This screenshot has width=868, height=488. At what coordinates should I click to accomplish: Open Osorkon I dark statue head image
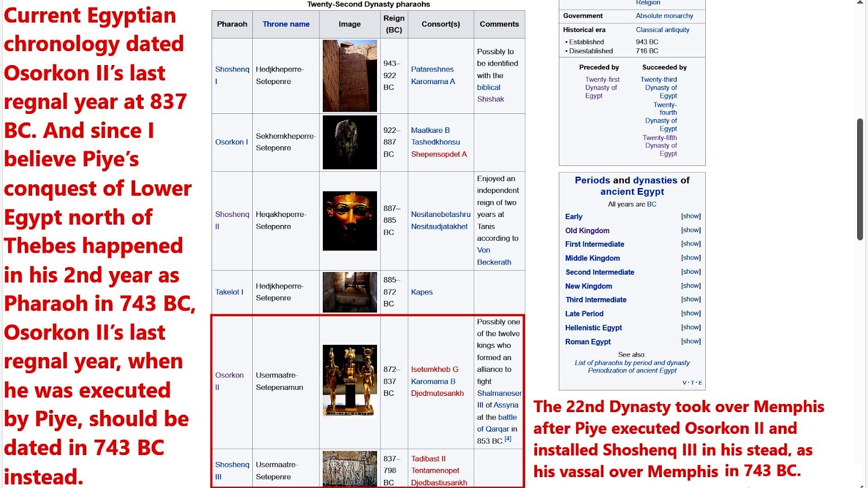[349, 143]
